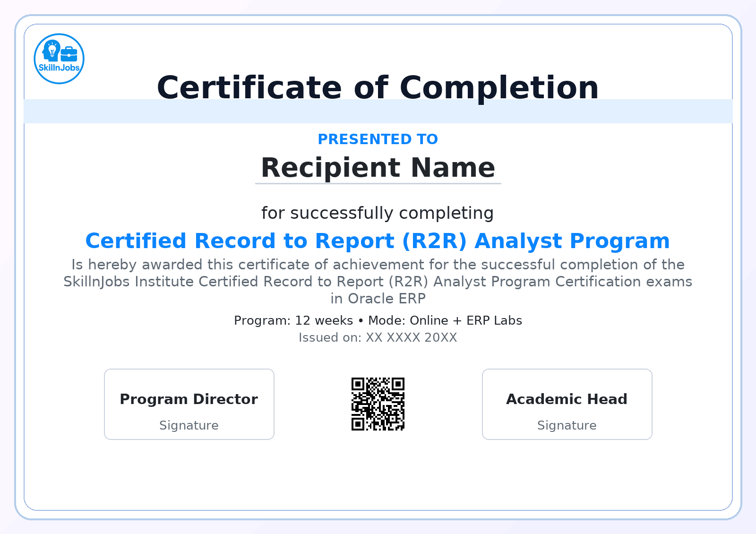The image size is (756, 534).
Task: Click the Academic Head label
Action: (x=567, y=399)
